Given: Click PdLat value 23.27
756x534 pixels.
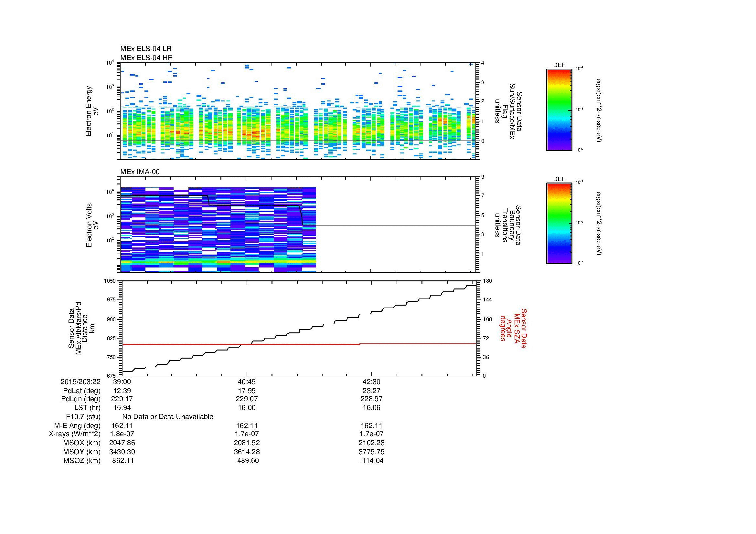Looking at the screenshot, I should pos(372,391).
